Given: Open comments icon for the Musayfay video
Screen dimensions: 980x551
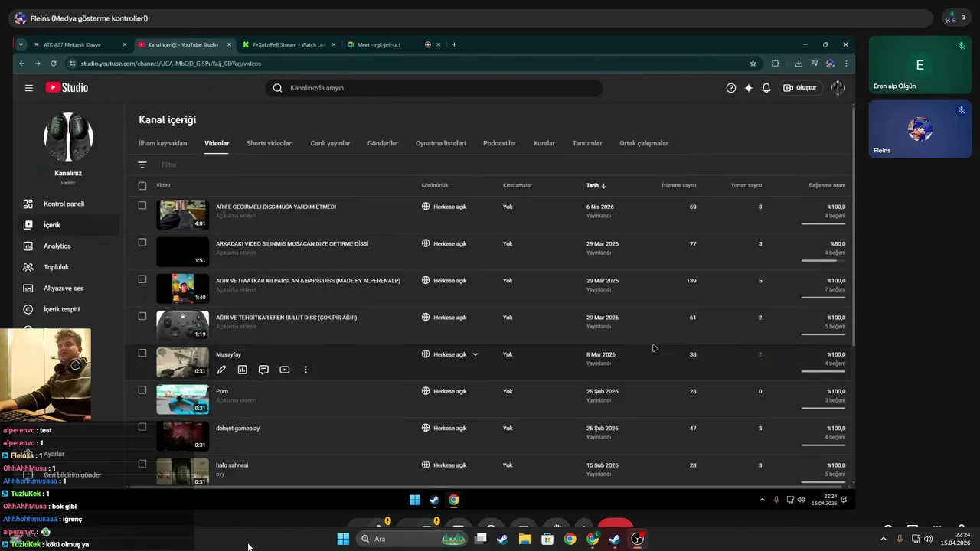Looking at the screenshot, I should (263, 370).
